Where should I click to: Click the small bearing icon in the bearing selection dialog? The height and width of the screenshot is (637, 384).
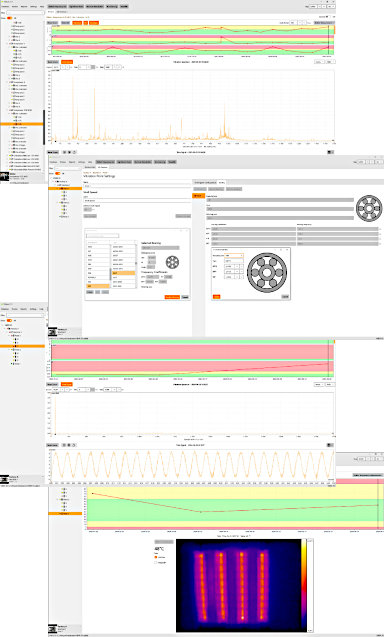click(172, 262)
